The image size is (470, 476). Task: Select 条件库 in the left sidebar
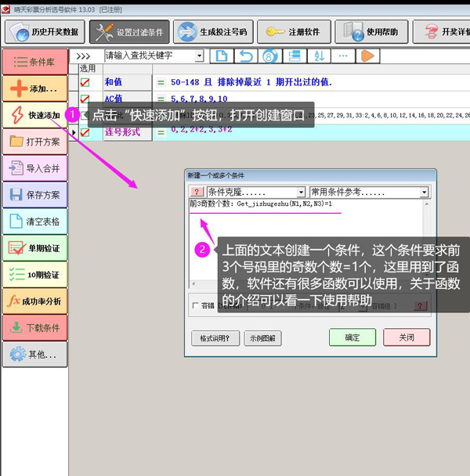[x=34, y=62]
